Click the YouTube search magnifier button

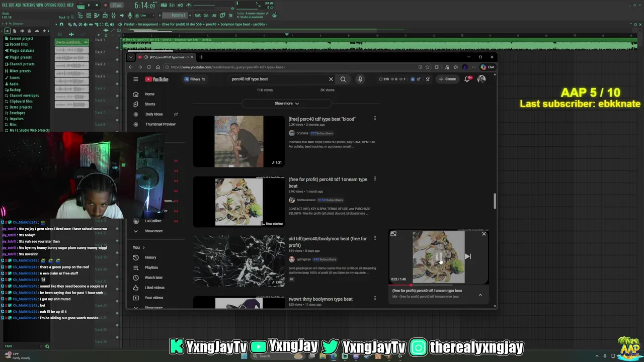click(x=343, y=79)
